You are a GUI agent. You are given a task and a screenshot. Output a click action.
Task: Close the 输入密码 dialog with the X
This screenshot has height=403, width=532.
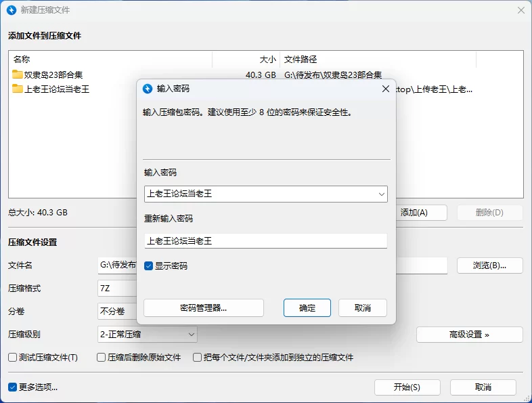tap(386, 88)
